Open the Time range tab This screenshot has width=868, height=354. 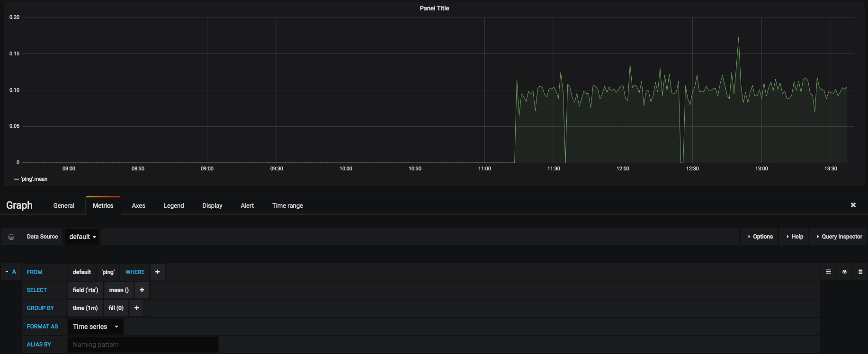pyautogui.click(x=287, y=205)
